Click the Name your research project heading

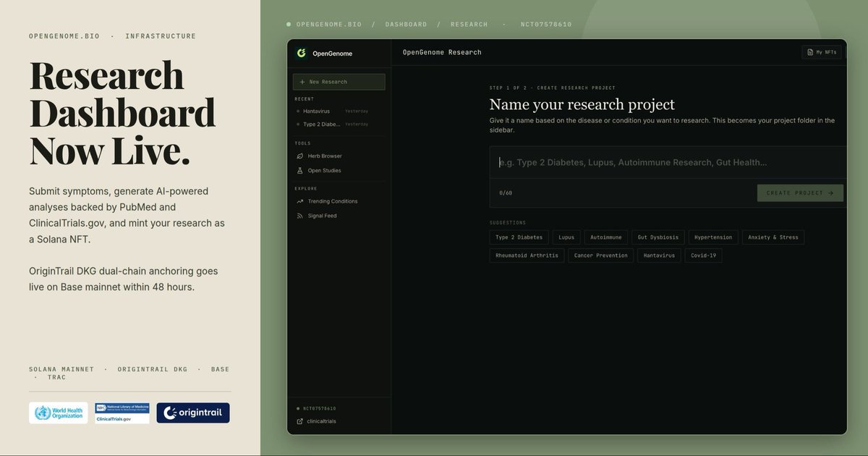pyautogui.click(x=582, y=105)
